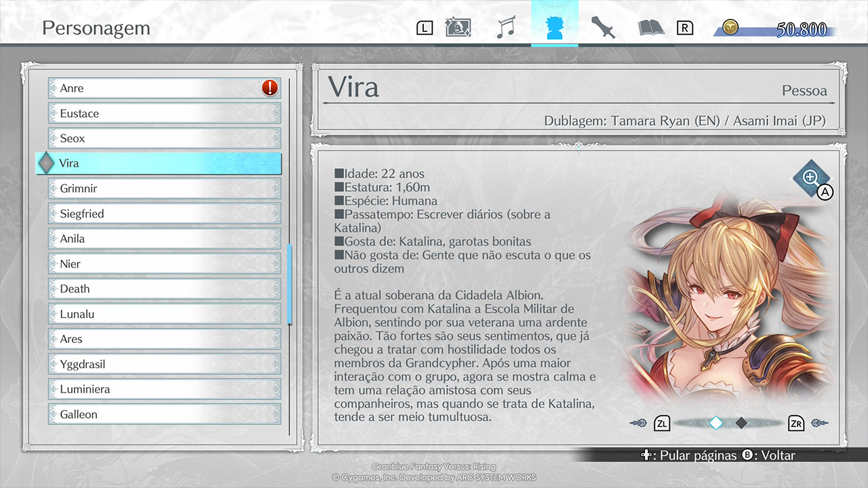
Task: Select Grimnir in the character list
Action: pyautogui.click(x=164, y=188)
